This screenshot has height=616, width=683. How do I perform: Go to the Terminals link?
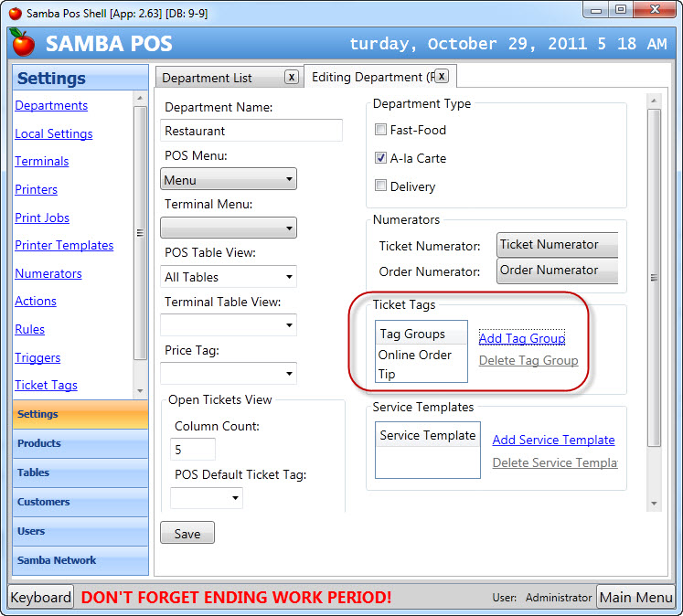[42, 162]
